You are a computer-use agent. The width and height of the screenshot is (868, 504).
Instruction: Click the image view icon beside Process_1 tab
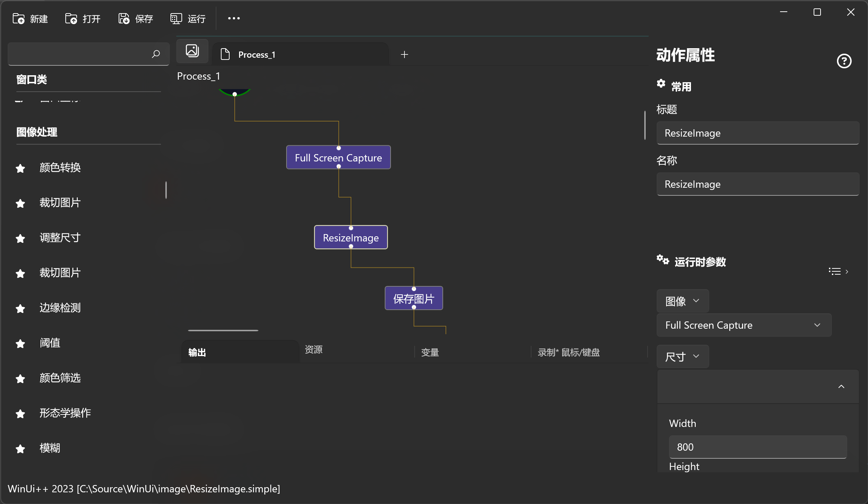tap(192, 51)
